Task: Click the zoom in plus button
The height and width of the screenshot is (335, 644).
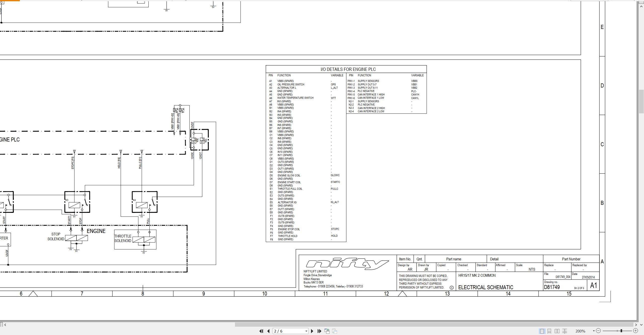Action: [x=635, y=331]
